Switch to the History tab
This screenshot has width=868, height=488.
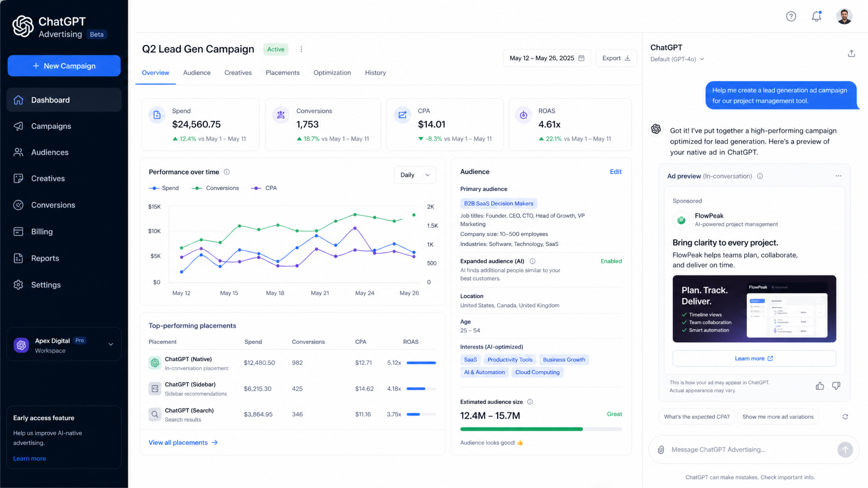pyautogui.click(x=375, y=73)
